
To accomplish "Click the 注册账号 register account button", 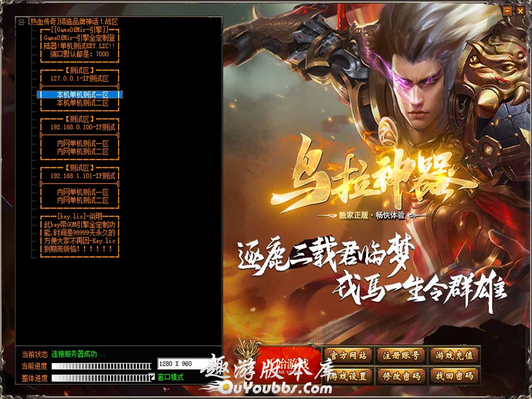I will (x=401, y=355).
